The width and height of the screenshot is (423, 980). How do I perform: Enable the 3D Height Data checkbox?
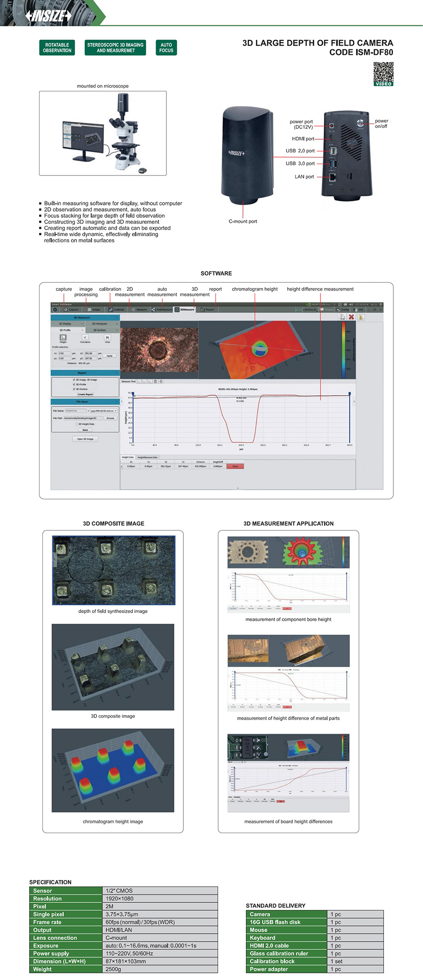point(77,424)
